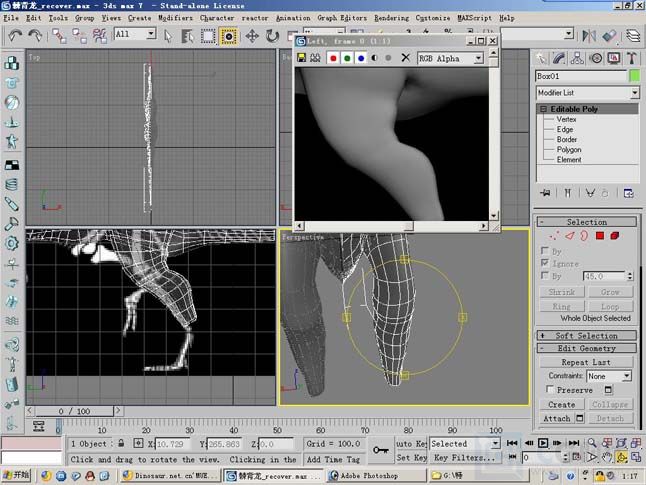Open the Motion command panel tab
The image size is (646, 485).
point(596,58)
